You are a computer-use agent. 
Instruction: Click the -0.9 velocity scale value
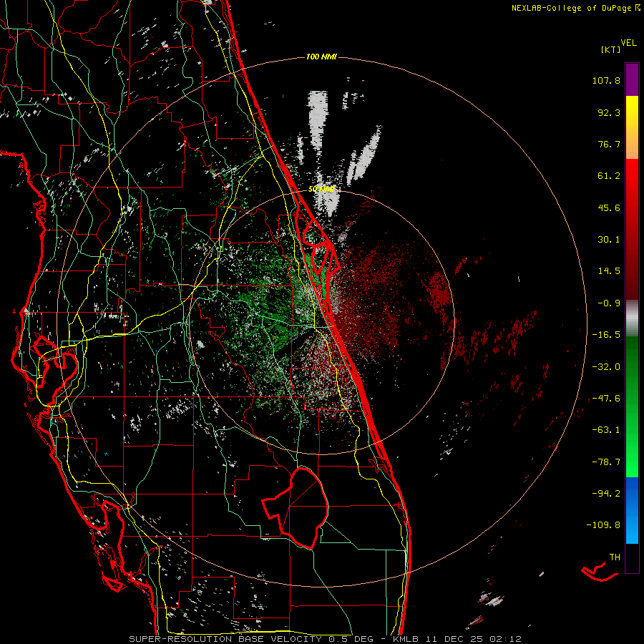pyautogui.click(x=609, y=303)
